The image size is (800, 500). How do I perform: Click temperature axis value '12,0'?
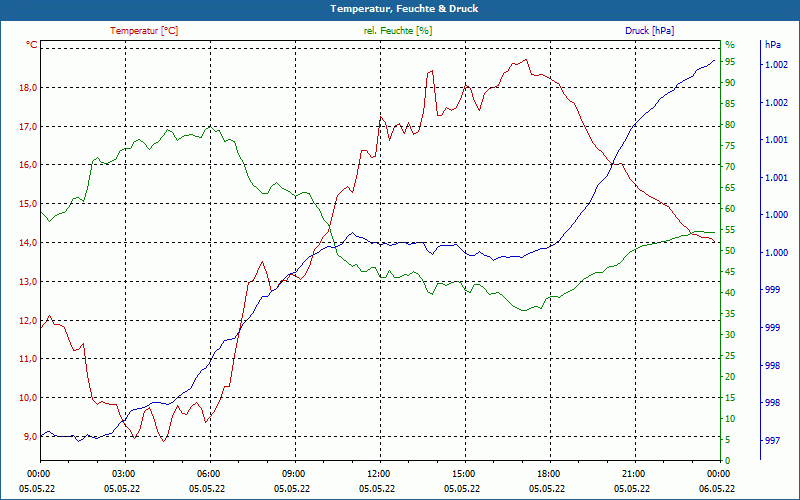coord(28,320)
